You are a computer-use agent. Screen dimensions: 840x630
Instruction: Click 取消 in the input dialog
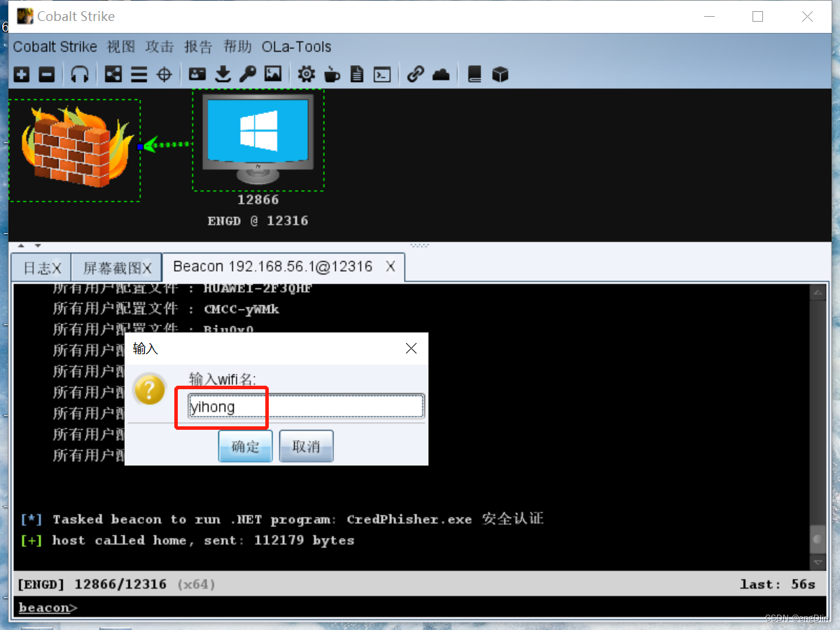306,447
